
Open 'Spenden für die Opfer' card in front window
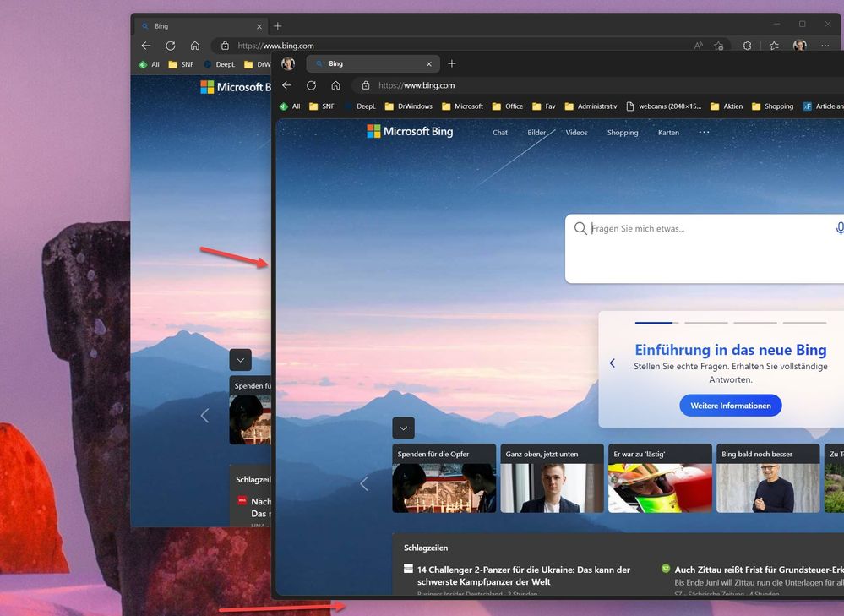(x=444, y=478)
